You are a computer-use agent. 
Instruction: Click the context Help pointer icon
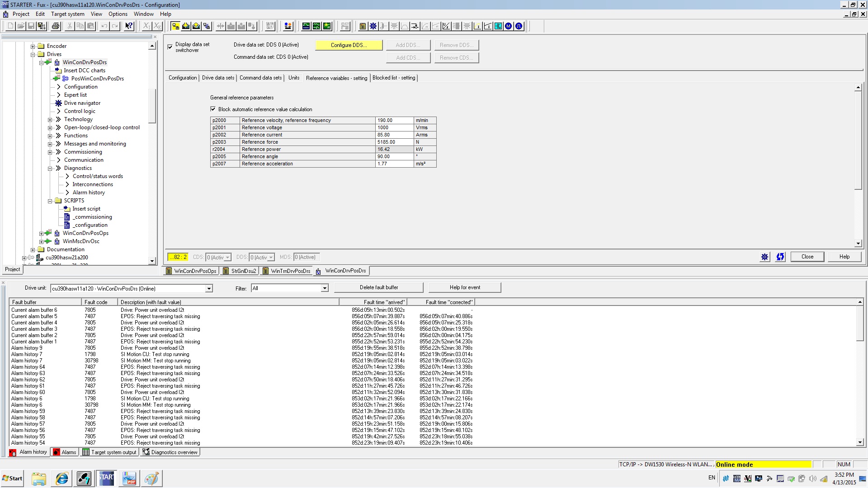(129, 26)
